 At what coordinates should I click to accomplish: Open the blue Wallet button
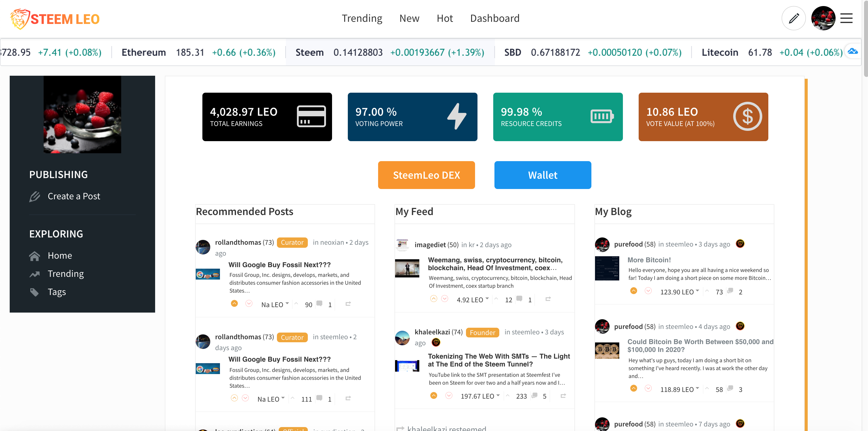[543, 175]
